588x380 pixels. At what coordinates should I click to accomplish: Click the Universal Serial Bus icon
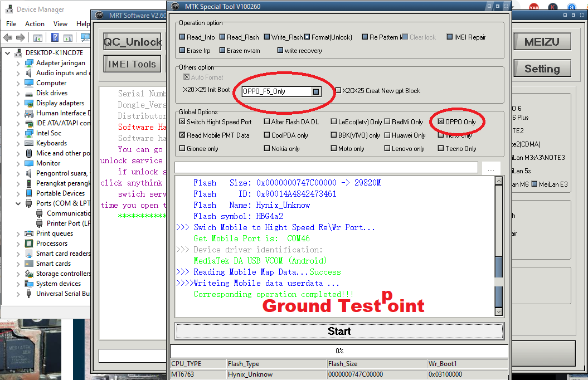(29, 294)
